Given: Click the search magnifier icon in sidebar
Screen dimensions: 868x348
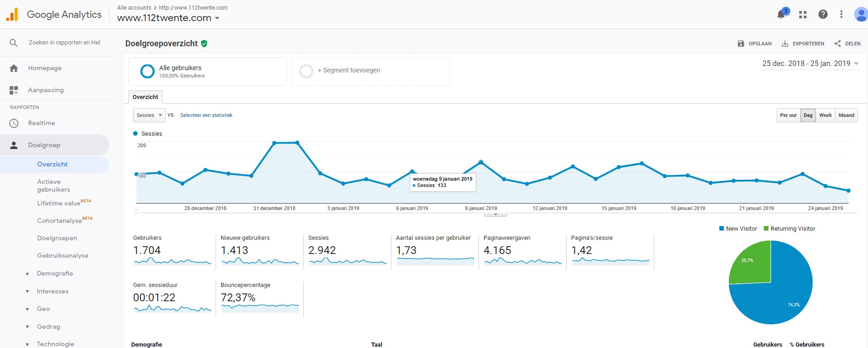Looking at the screenshot, I should (14, 43).
